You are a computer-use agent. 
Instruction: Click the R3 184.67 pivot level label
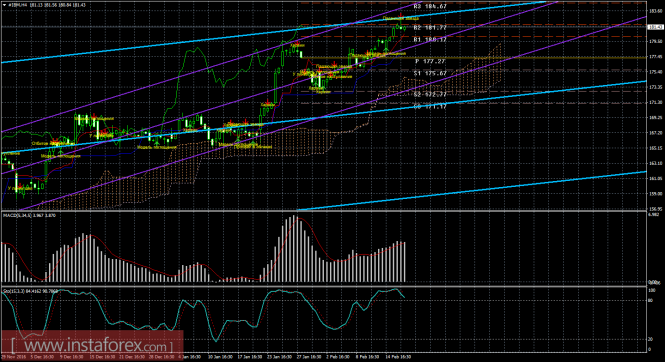click(x=430, y=6)
